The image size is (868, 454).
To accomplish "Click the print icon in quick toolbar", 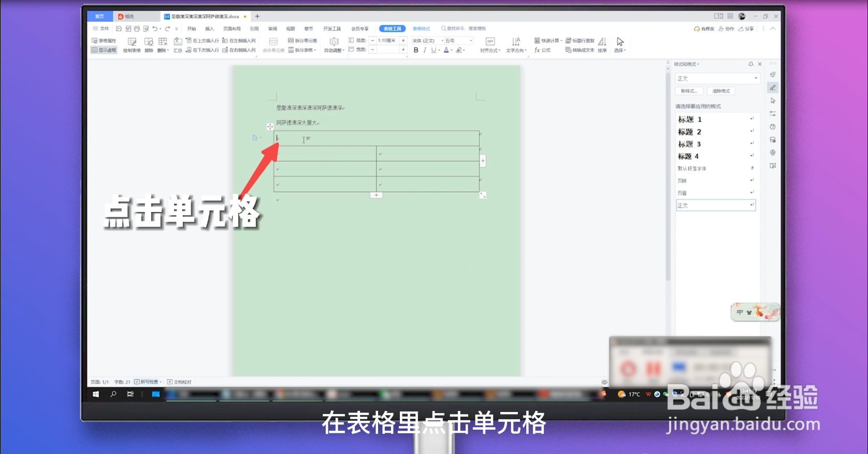I will [x=137, y=29].
